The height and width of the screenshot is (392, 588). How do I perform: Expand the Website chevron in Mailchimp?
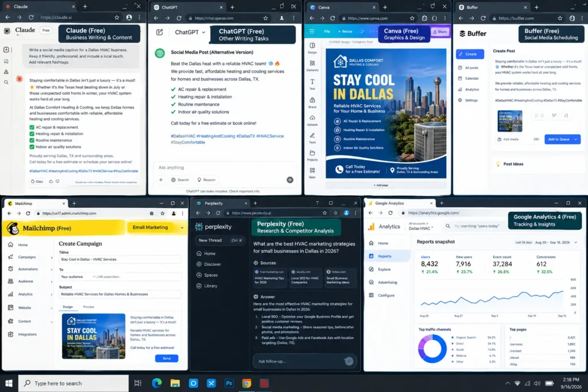pos(52,308)
